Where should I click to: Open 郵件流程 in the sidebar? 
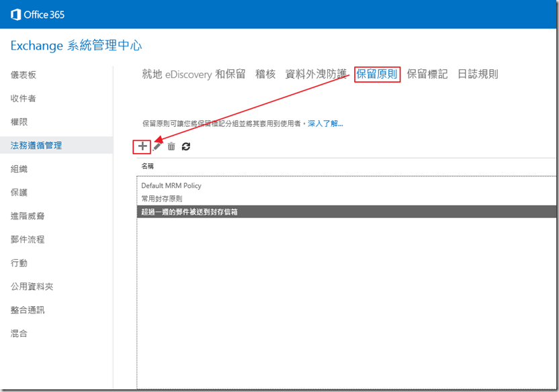coord(28,240)
